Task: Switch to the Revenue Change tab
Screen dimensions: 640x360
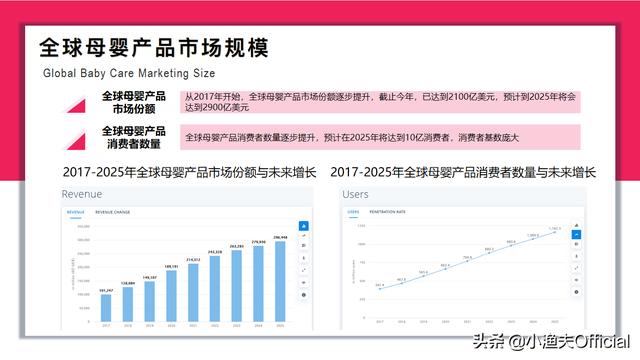Action: tap(113, 212)
